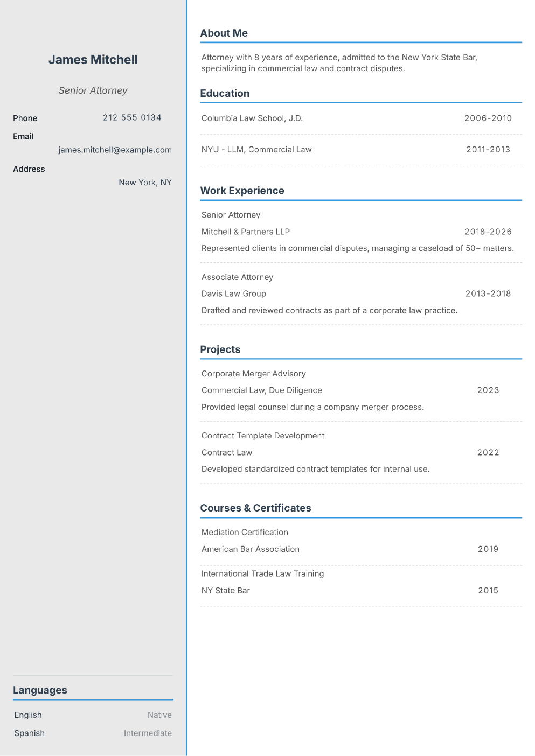The height and width of the screenshot is (756, 535).
Task: Click the caseload of 50+ matters description
Action: click(358, 248)
